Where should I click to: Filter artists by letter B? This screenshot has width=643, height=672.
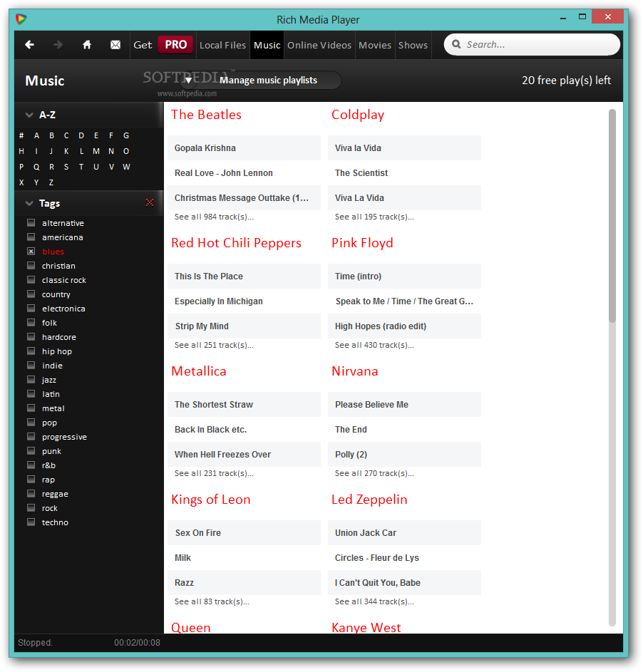coord(51,135)
